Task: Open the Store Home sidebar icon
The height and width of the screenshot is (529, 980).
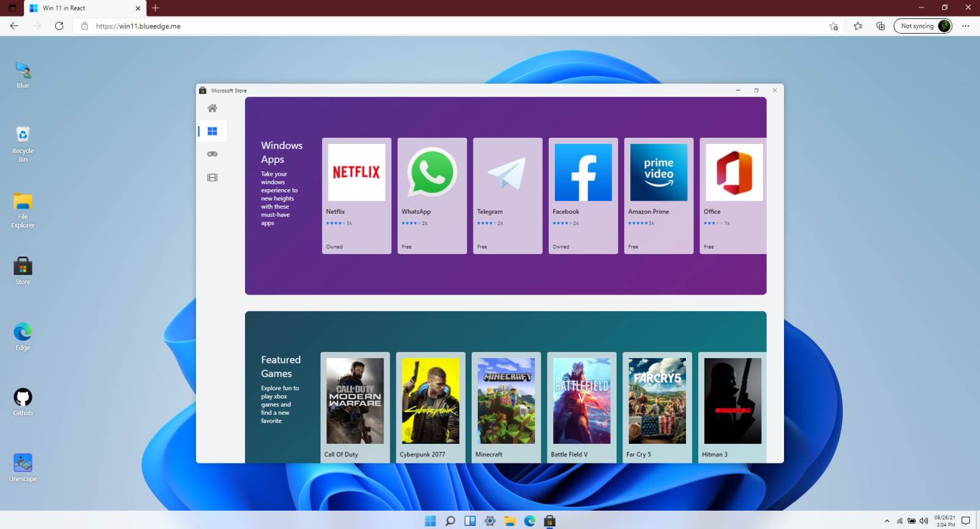Action: (212, 108)
